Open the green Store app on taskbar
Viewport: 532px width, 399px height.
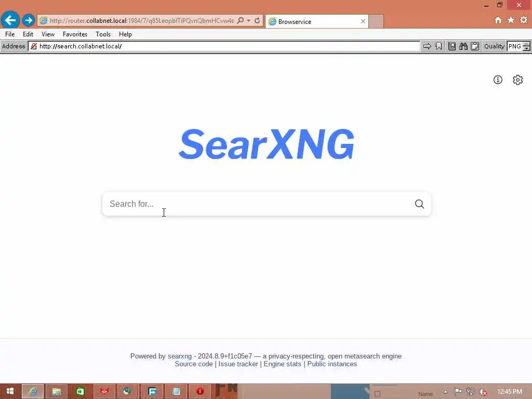[80, 391]
